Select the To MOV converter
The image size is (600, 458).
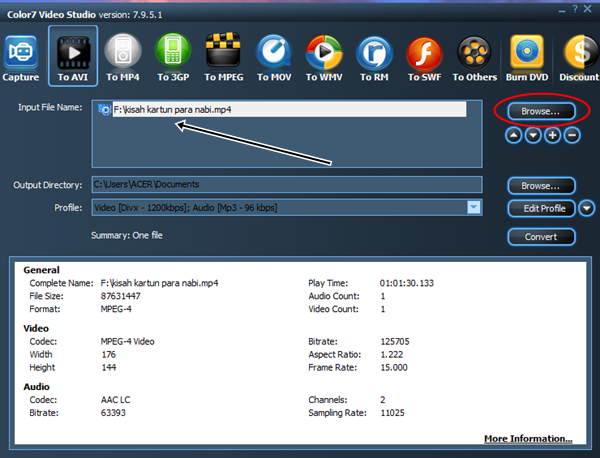[x=274, y=58]
